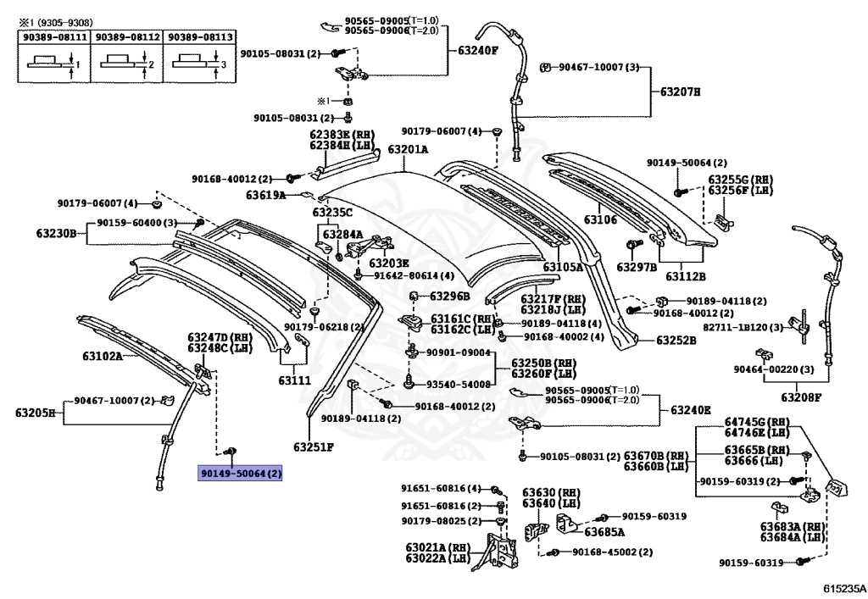Image resolution: width=868 pixels, height=599 pixels.
Task: Click the 63666 (LH) label
Action: point(753,461)
